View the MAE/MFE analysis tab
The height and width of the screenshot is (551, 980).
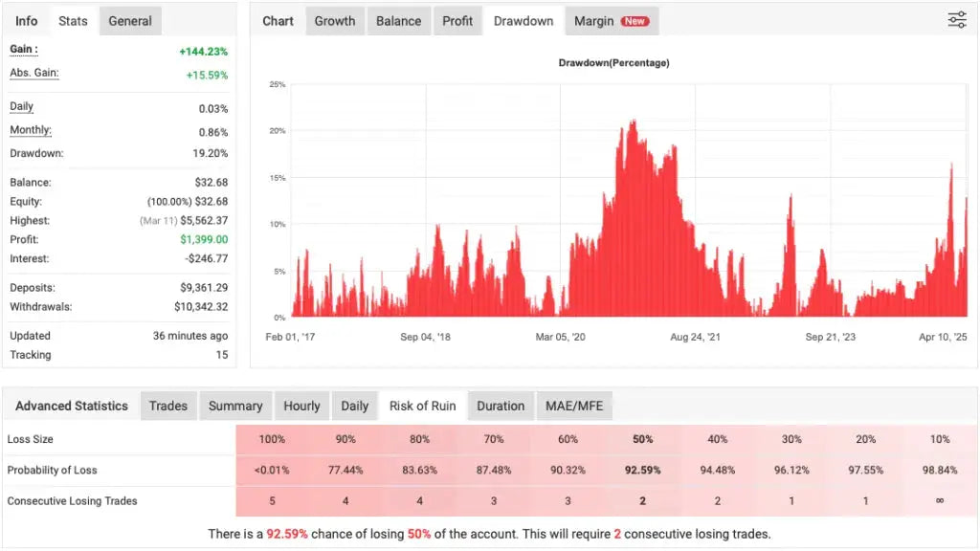pyautogui.click(x=574, y=406)
